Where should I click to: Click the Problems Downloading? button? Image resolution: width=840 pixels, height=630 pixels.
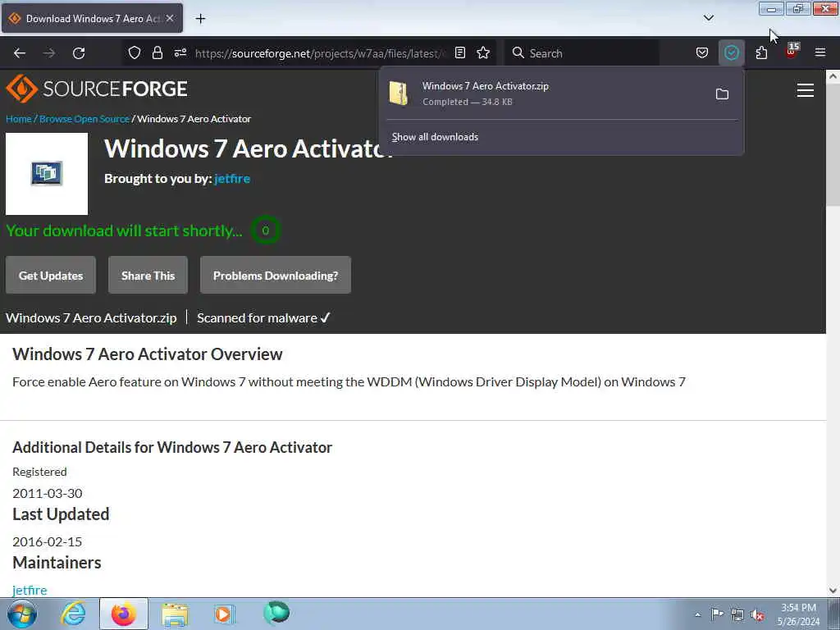click(x=276, y=276)
